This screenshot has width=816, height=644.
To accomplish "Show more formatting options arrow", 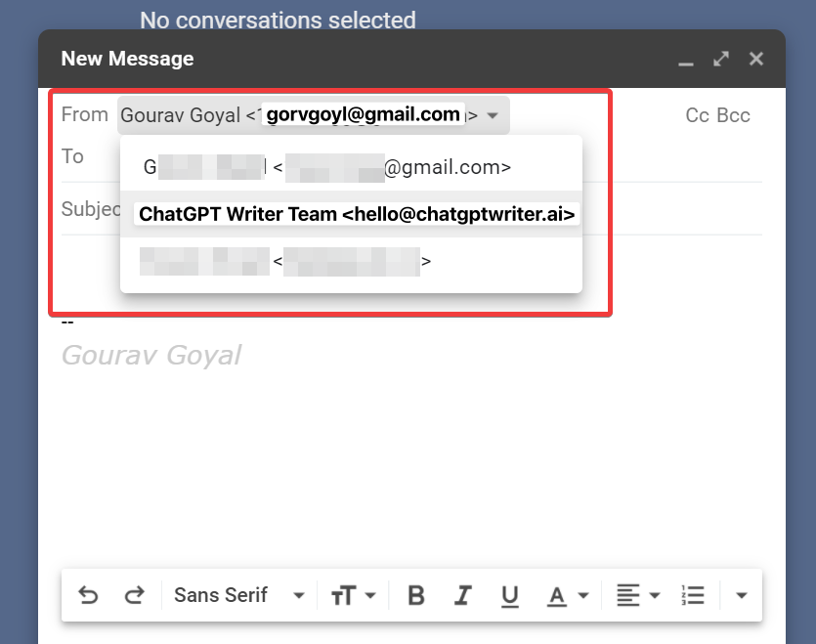I will pyautogui.click(x=741, y=595).
